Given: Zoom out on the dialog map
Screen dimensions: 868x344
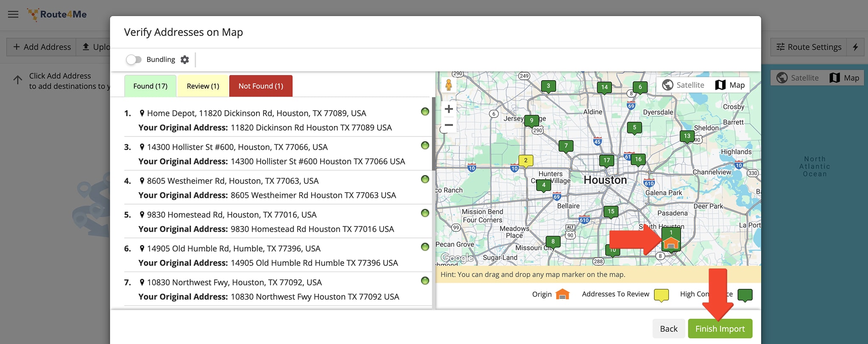Looking at the screenshot, I should [x=449, y=125].
